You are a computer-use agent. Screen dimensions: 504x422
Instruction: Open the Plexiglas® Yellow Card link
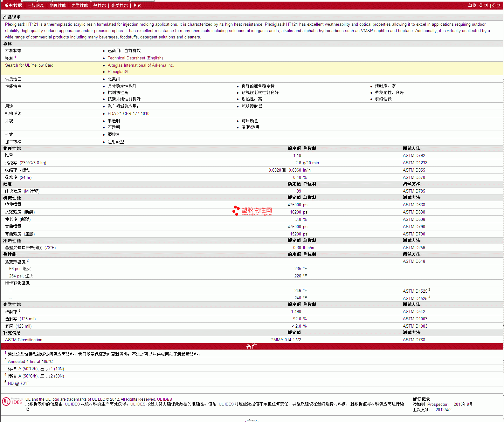[118, 72]
